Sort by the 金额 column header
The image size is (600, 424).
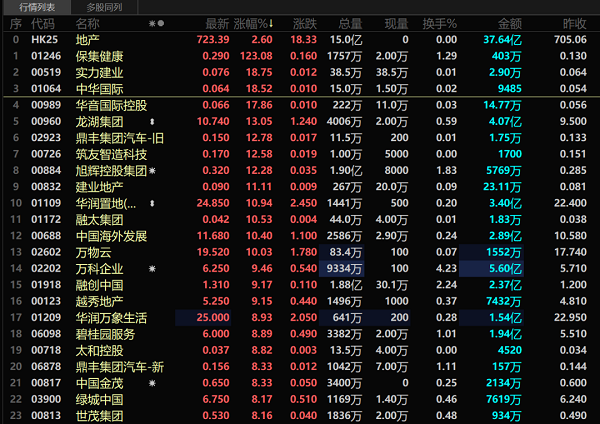509,23
